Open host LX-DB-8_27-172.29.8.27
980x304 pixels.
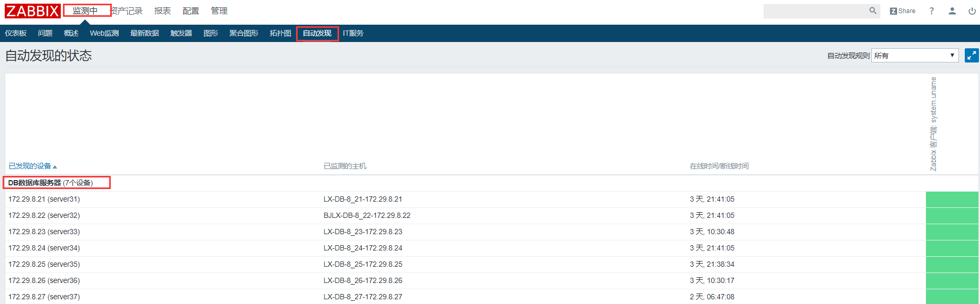pos(363,297)
